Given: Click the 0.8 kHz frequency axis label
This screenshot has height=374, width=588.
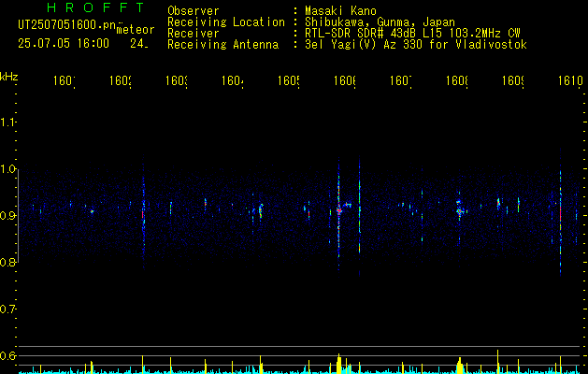Looking at the screenshot, I should (8, 262).
